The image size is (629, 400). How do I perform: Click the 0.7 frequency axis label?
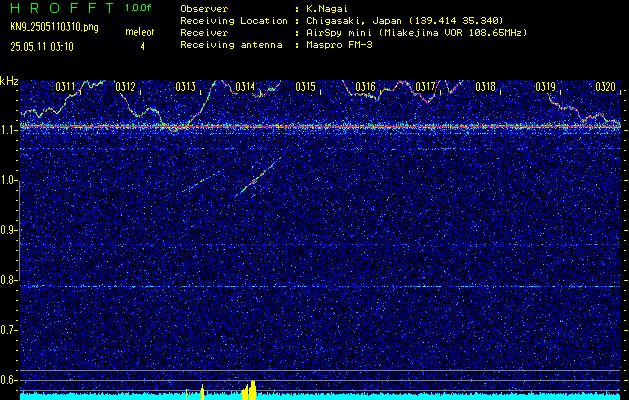pos(8,330)
